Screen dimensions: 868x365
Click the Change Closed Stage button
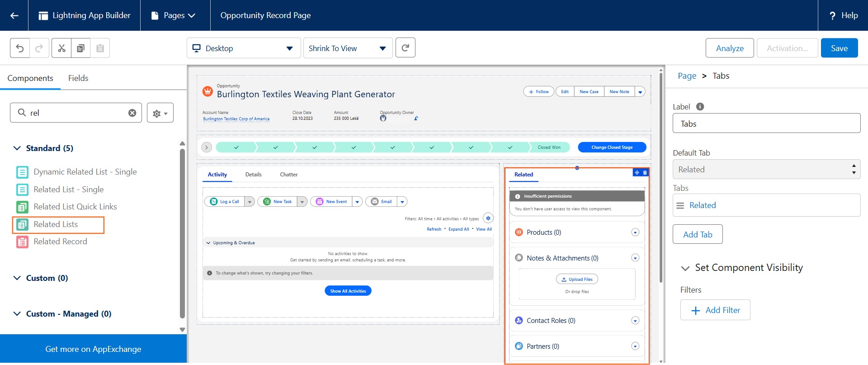[612, 147]
